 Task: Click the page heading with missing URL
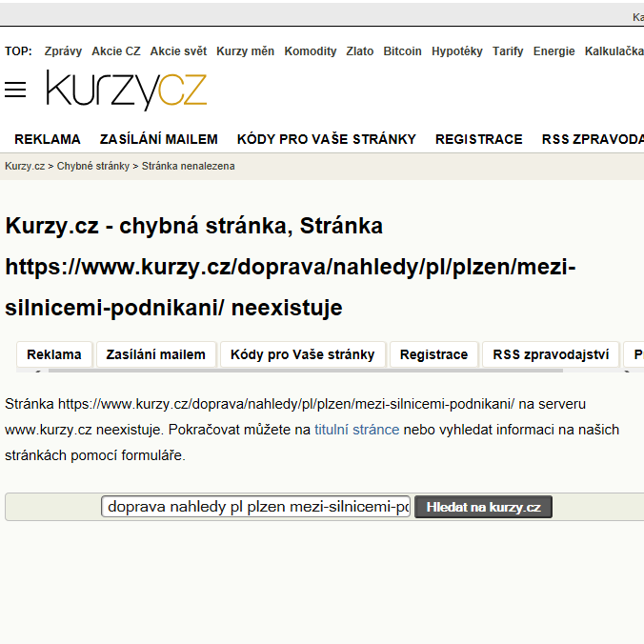291,267
